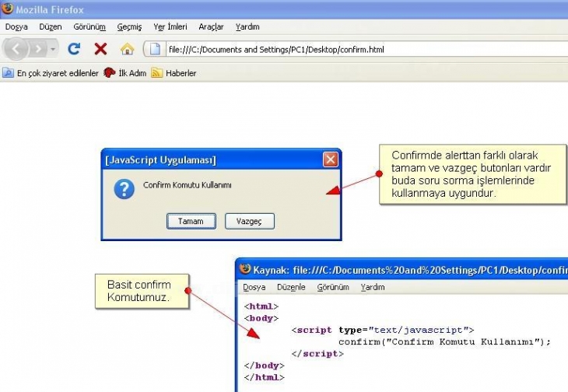Image resolution: width=568 pixels, height=392 pixels.
Task: Click the Forward navigation arrow
Action: click(x=38, y=49)
